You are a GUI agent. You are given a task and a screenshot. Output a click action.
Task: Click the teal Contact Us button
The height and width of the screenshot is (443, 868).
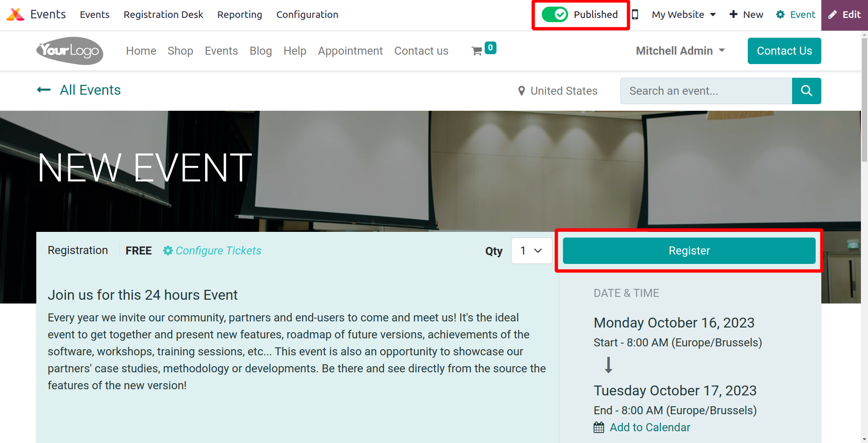[784, 51]
